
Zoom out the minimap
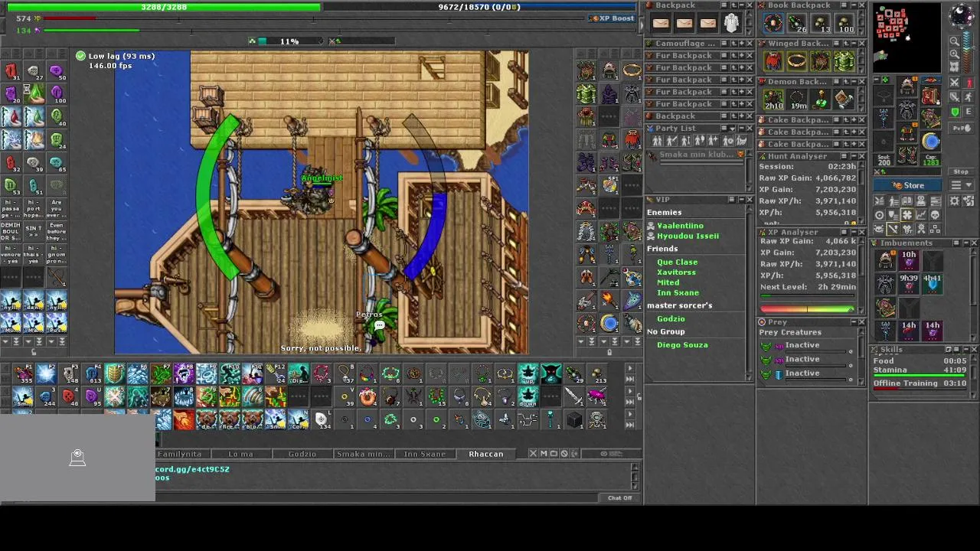pos(954,41)
